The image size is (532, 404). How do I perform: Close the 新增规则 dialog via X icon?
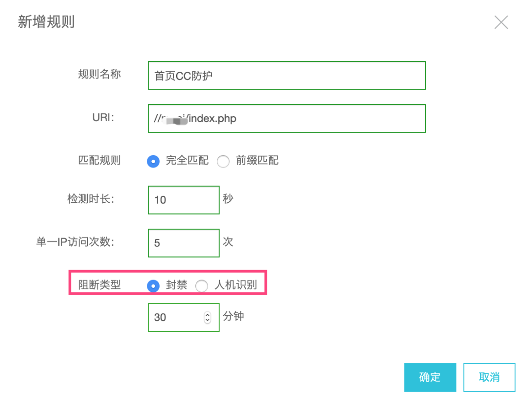pyautogui.click(x=501, y=22)
